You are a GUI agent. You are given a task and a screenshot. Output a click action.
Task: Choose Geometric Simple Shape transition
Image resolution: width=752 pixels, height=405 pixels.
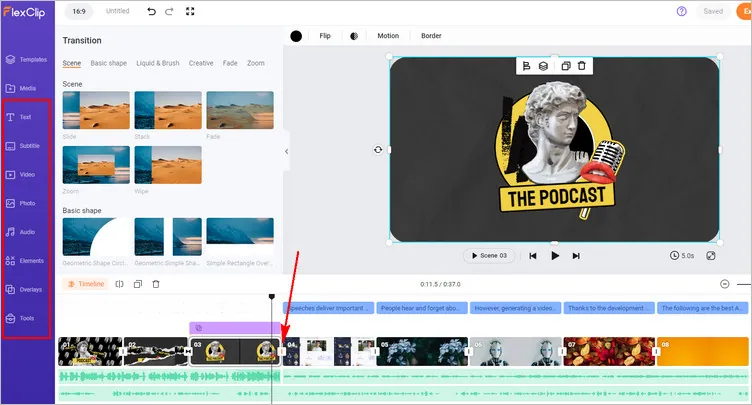pyautogui.click(x=168, y=237)
